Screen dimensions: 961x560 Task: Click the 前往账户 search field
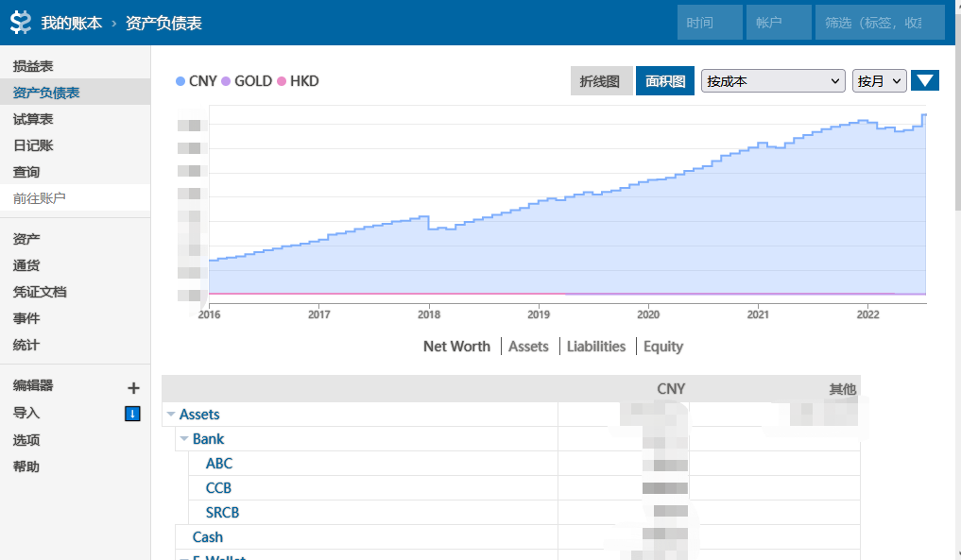(x=75, y=198)
